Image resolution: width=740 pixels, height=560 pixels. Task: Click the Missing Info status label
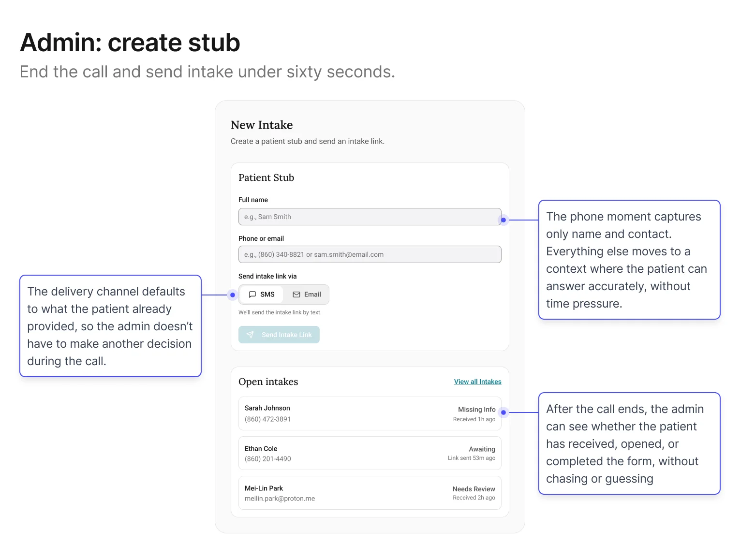476,409
